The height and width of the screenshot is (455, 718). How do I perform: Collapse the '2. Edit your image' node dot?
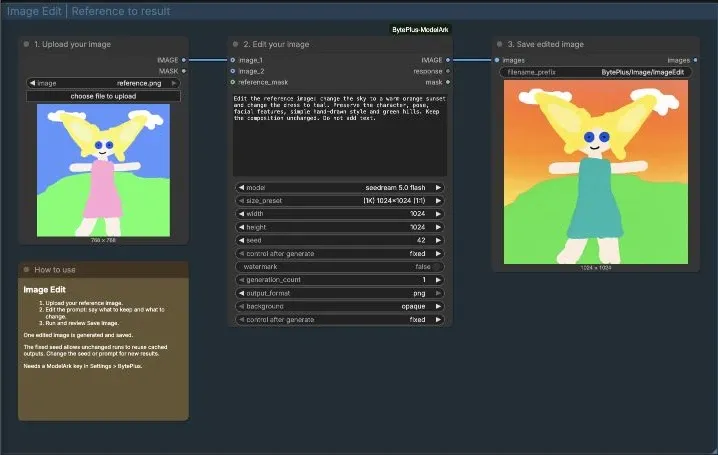point(235,44)
